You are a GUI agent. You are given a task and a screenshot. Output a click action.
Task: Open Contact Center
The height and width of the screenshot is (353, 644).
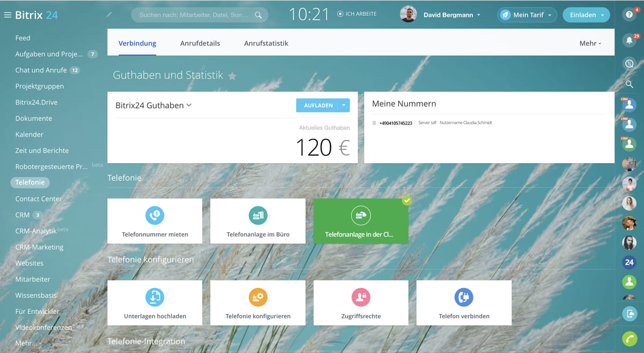(39, 199)
